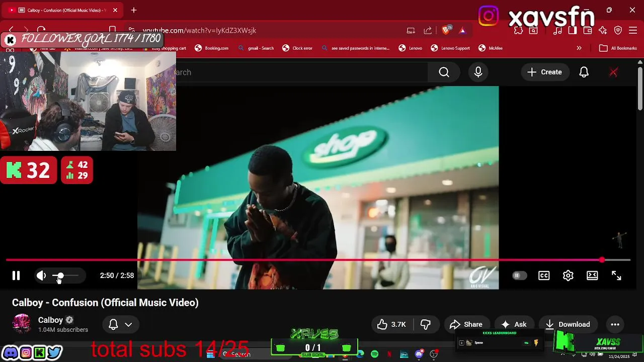Open the subscription notification bell dropdown

coord(121,324)
